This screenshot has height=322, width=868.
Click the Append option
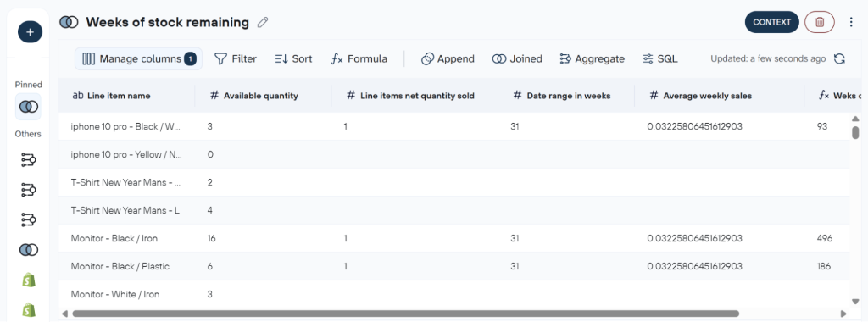[x=448, y=58]
